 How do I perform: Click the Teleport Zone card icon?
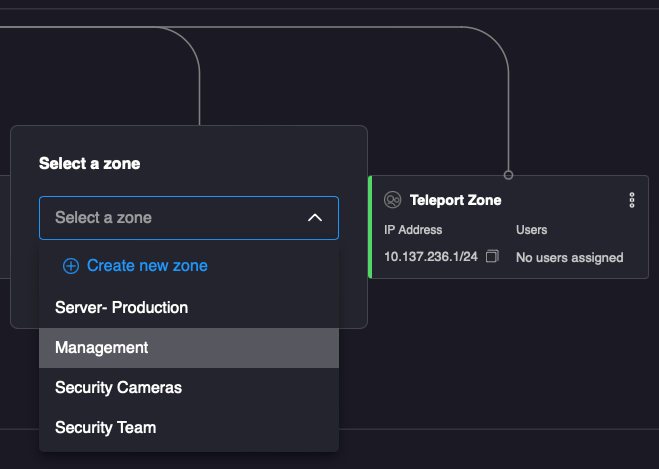(393, 200)
